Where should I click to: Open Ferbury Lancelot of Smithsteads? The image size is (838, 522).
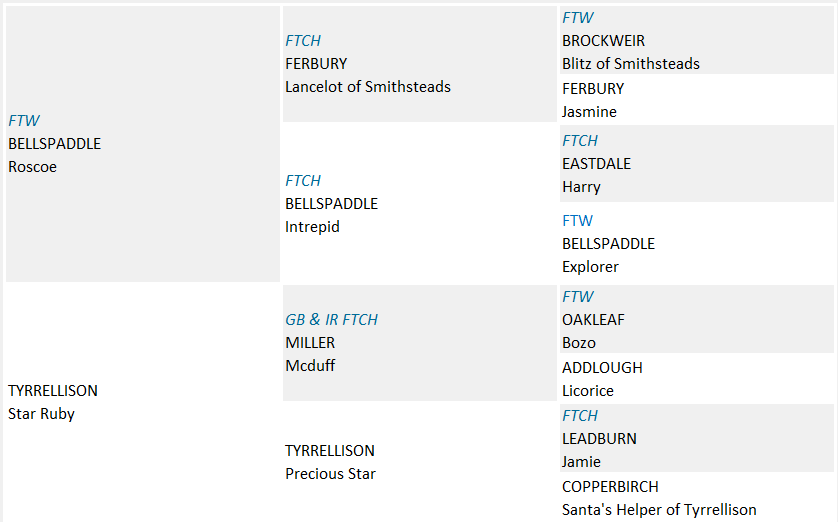(367, 75)
